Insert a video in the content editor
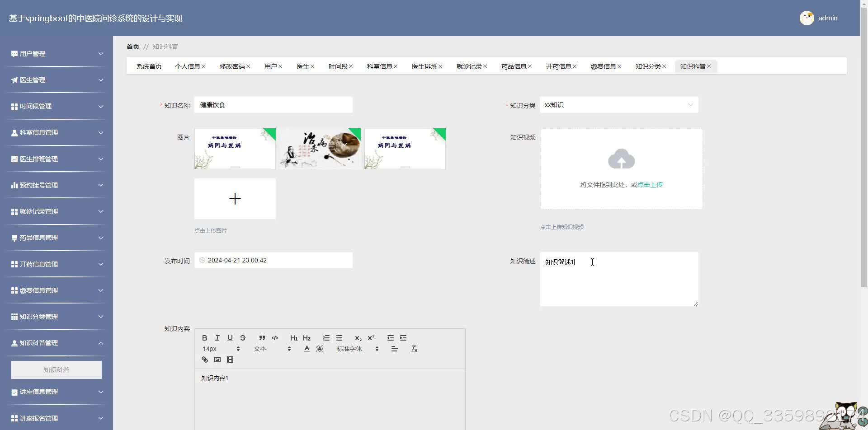The image size is (868, 430). click(230, 359)
